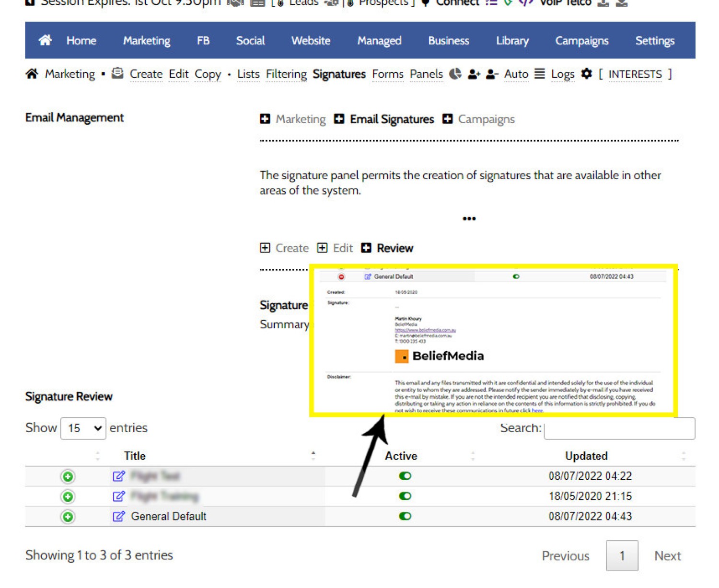Expand the Create signature section
Screen dimensions: 719x588
tap(284, 248)
